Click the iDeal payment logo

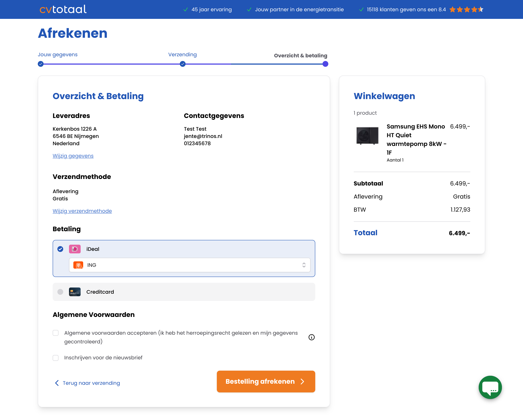click(75, 249)
